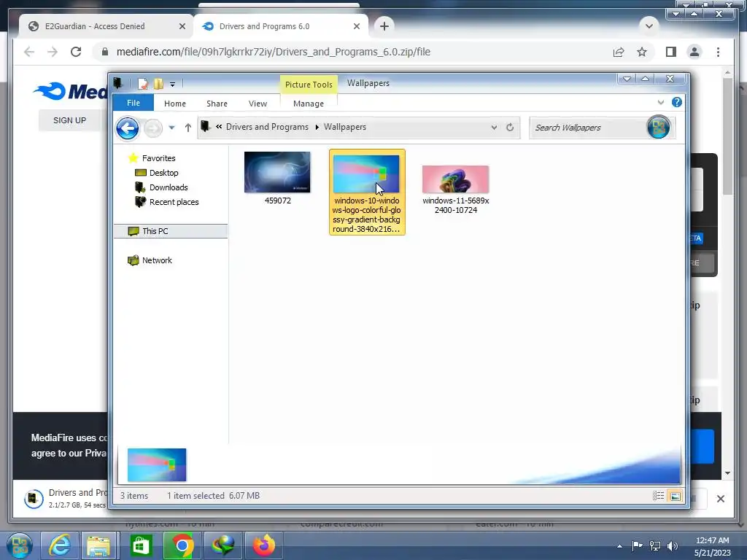
Task: Click the Drivers and Programs download item
Action: pos(66,499)
